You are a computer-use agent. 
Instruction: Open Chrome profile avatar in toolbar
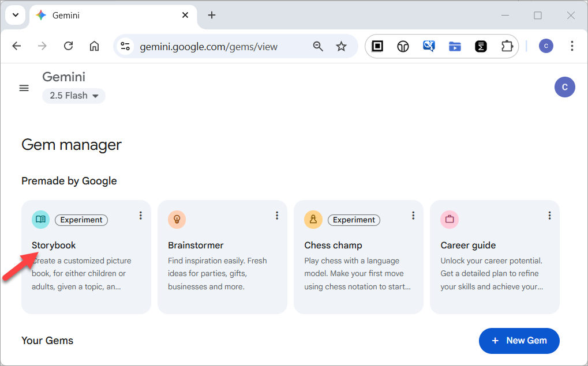(546, 46)
